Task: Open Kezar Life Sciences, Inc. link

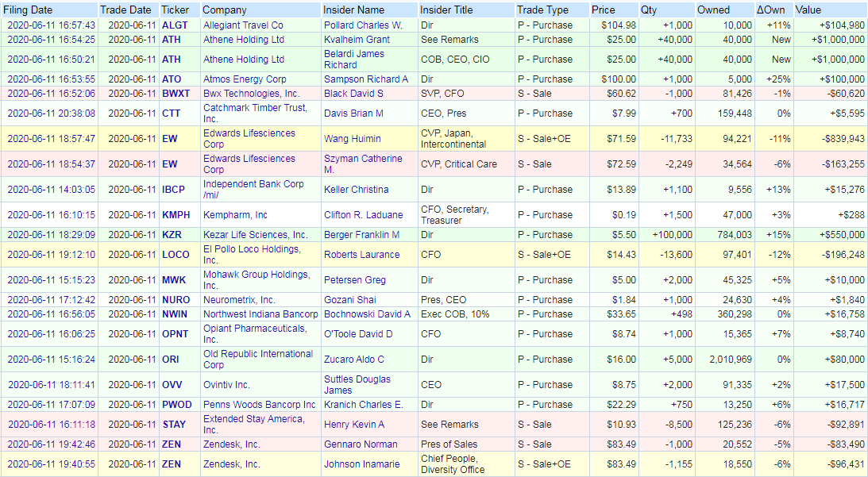Action: tap(255, 235)
